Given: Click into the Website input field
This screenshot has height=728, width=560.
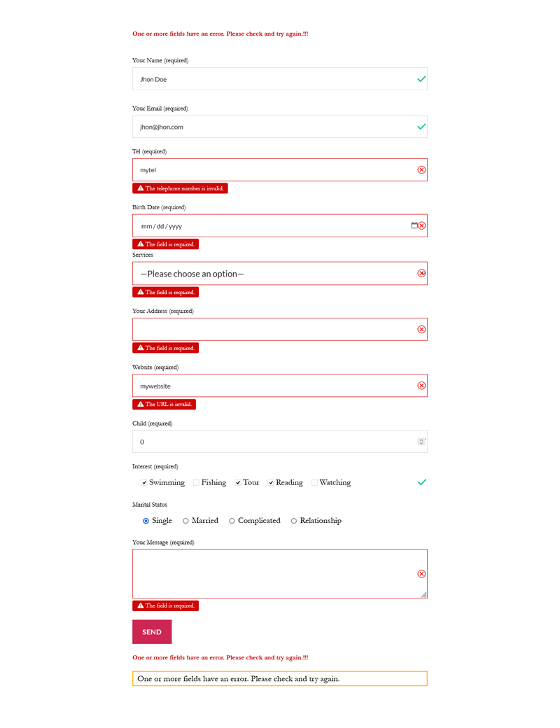Looking at the screenshot, I should pyautogui.click(x=273, y=386).
